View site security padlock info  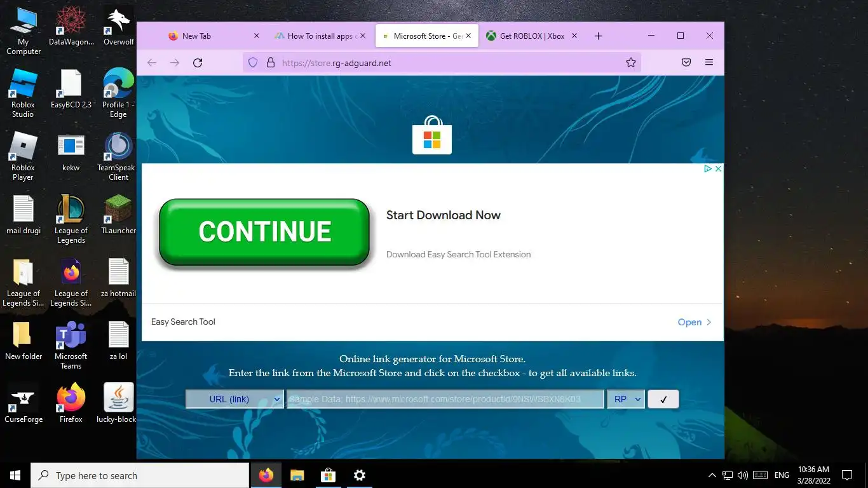coord(270,62)
